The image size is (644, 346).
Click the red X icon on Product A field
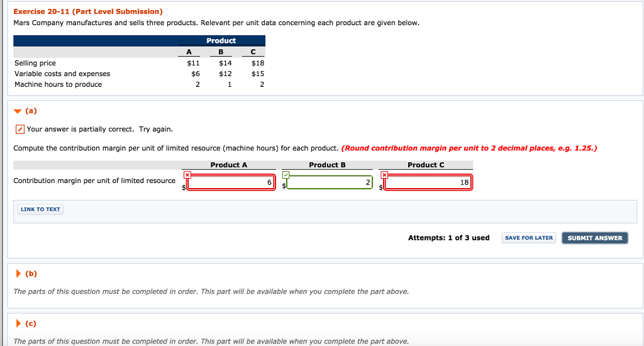(187, 174)
